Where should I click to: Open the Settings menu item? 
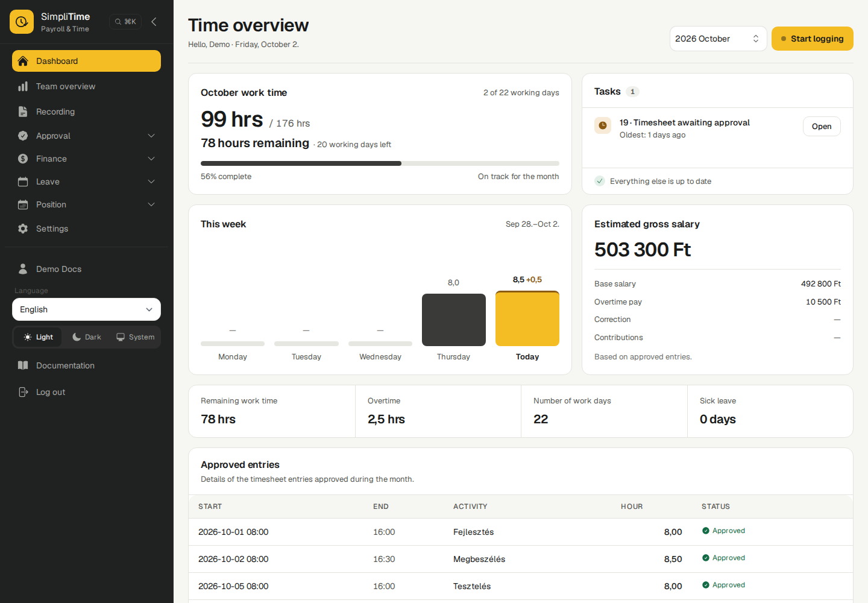(86, 229)
